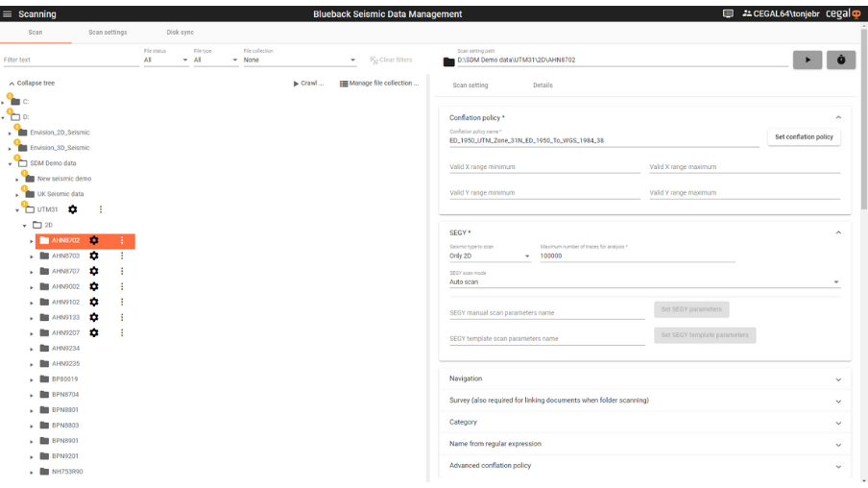Screen dimensions: 868x488
Task: Open scan settings gear for AHN9133
Action: pos(94,317)
